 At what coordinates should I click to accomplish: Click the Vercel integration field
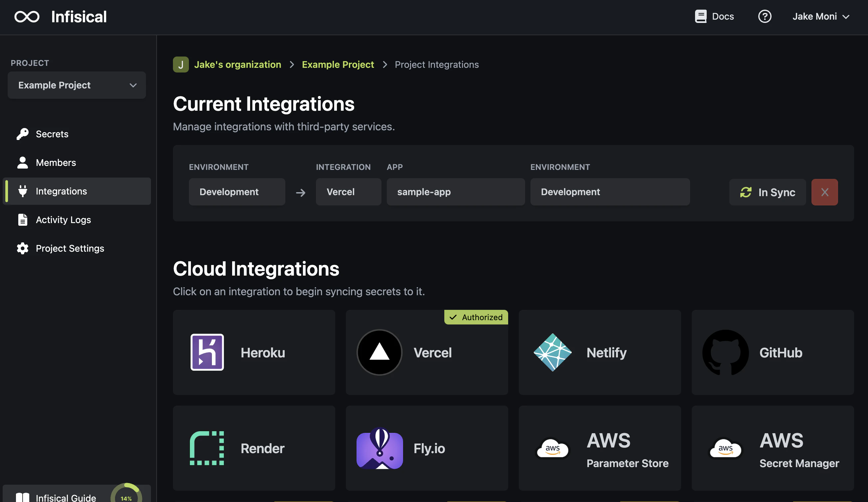coord(349,192)
